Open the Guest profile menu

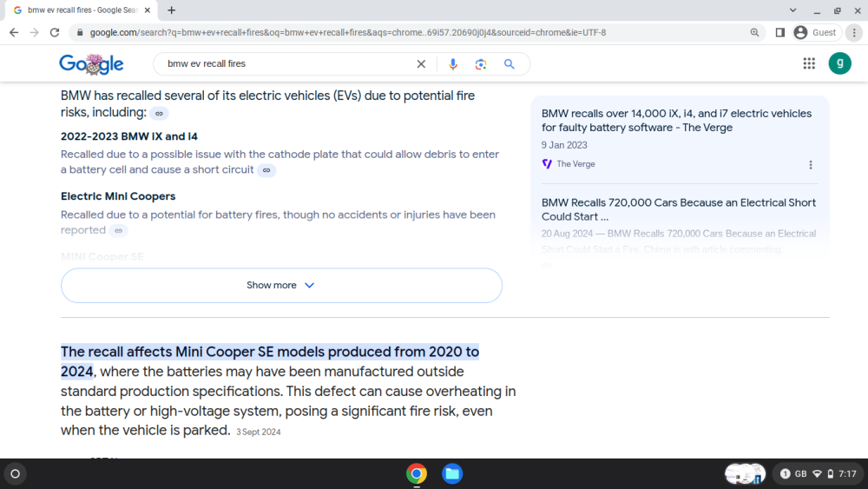(x=815, y=33)
